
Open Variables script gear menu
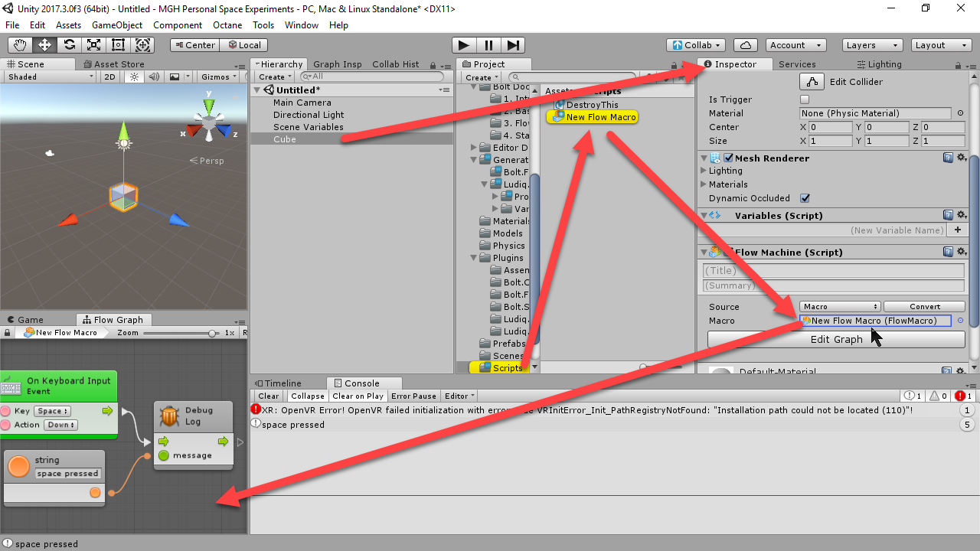point(962,215)
